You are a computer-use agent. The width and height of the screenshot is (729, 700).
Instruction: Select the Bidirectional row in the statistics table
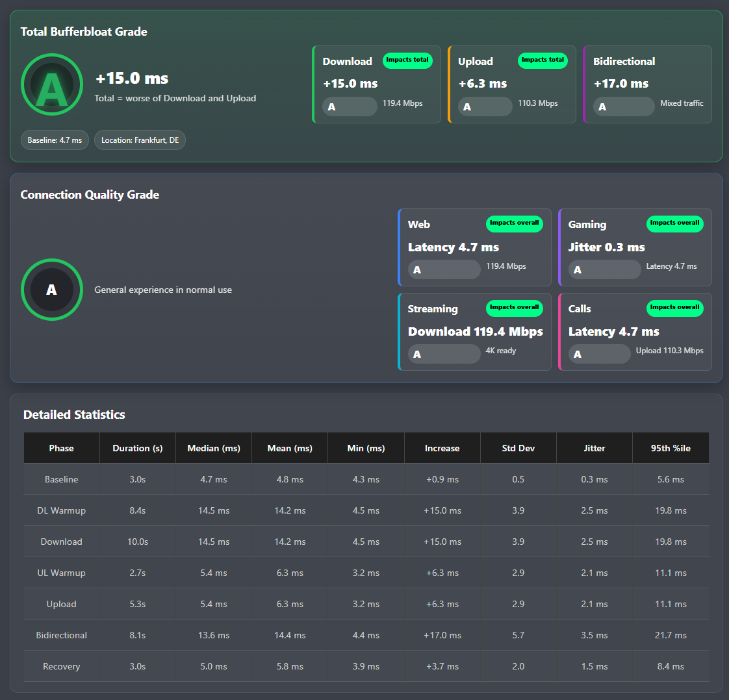pyautogui.click(x=366, y=635)
